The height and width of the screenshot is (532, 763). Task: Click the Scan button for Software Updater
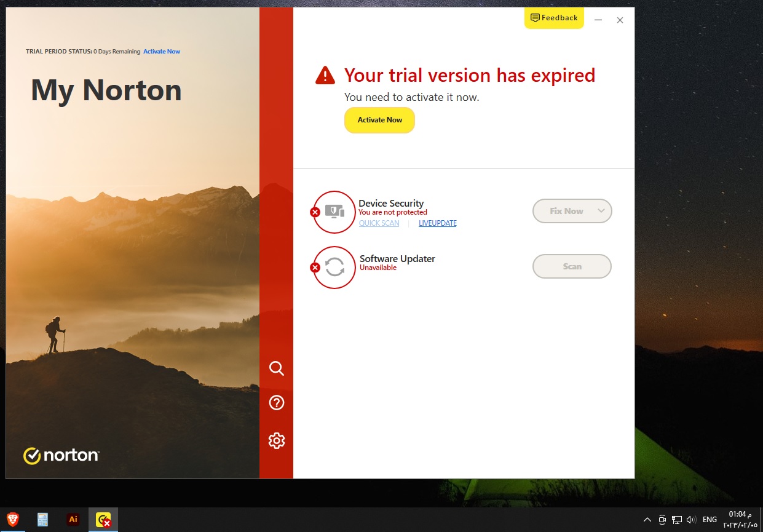[572, 266]
